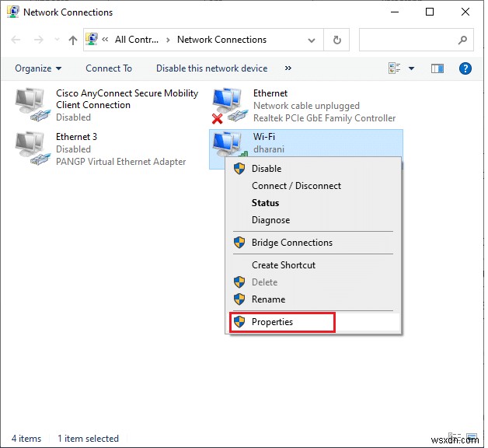Open the Organize dropdown menu
488x448 pixels.
pyautogui.click(x=38, y=68)
